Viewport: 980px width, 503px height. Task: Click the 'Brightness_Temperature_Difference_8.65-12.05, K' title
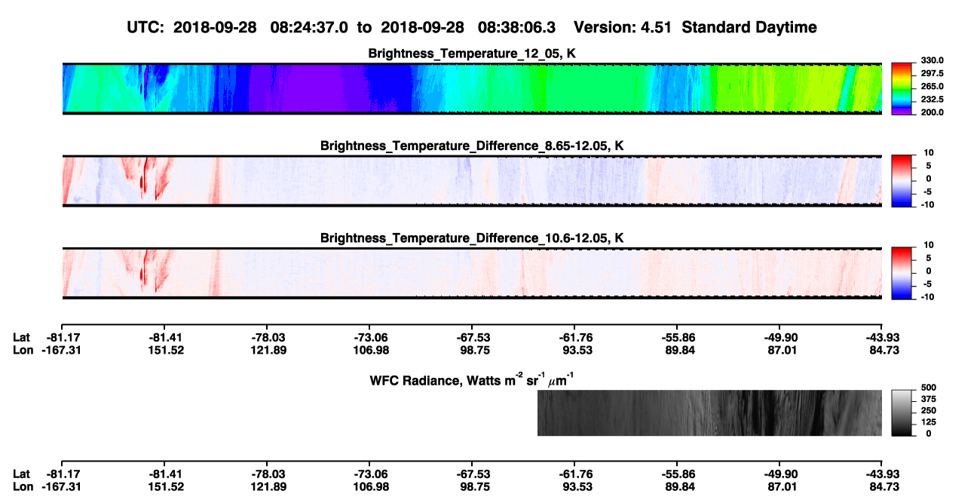click(472, 146)
